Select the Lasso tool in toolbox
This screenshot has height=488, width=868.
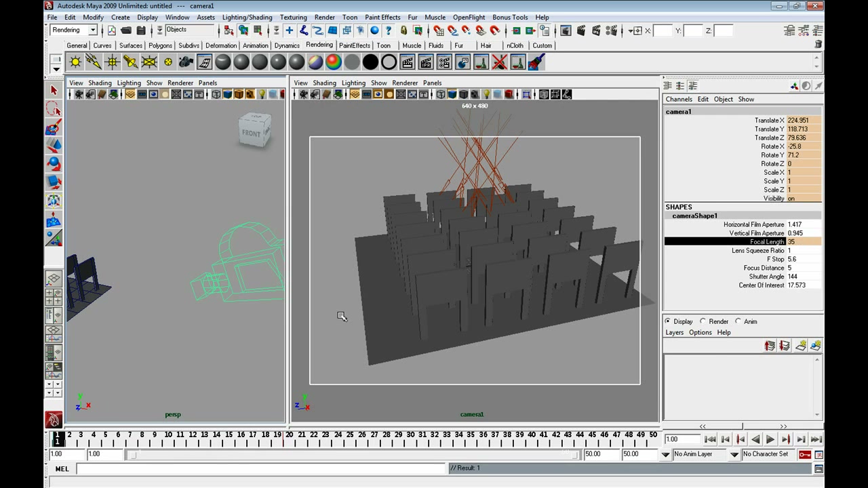pos(54,108)
